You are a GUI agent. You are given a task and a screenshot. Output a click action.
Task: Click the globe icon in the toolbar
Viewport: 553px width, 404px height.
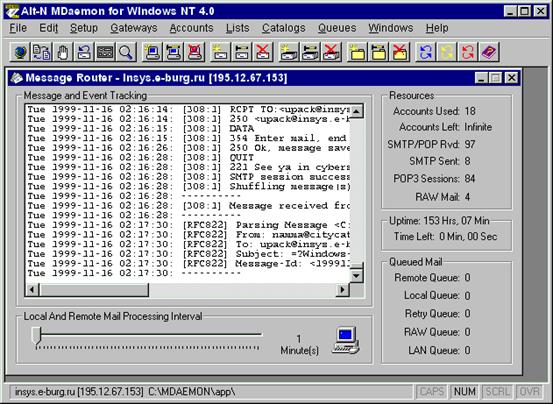20,52
